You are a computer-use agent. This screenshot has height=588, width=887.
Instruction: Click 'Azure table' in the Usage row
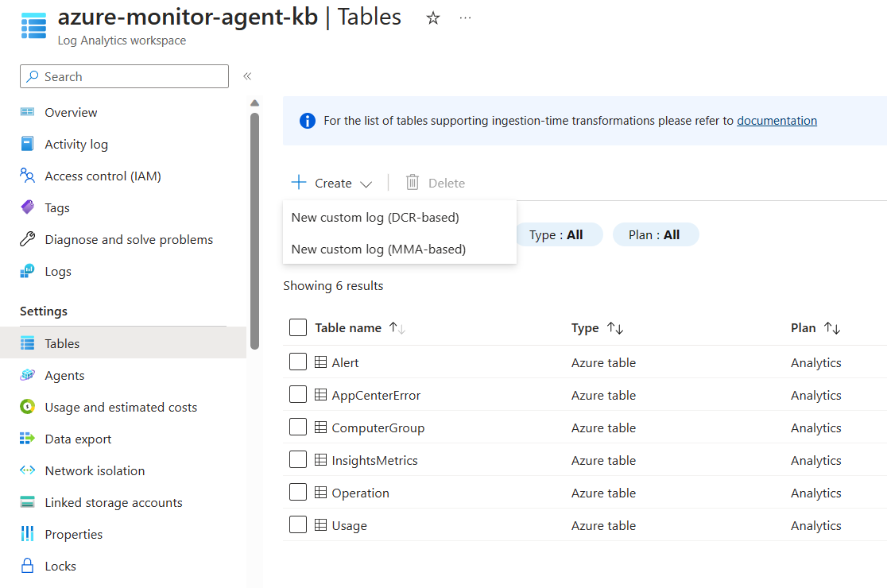click(x=603, y=526)
